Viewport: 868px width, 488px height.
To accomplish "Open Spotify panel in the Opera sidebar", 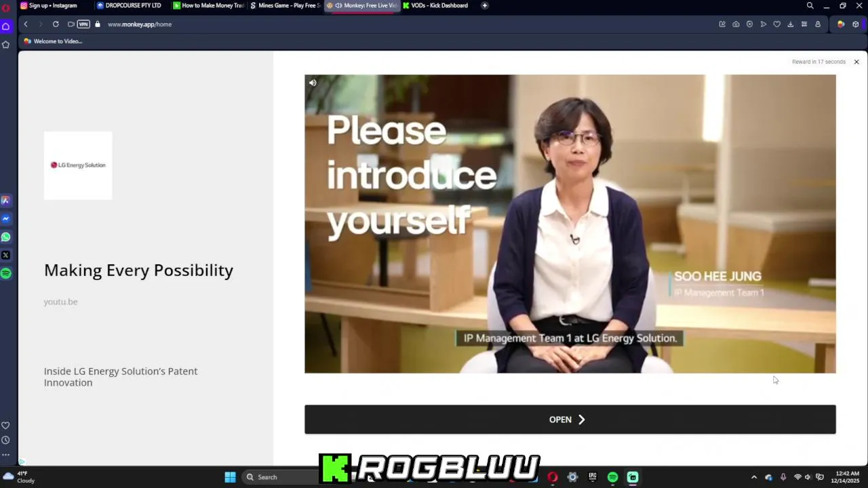I will (5, 273).
